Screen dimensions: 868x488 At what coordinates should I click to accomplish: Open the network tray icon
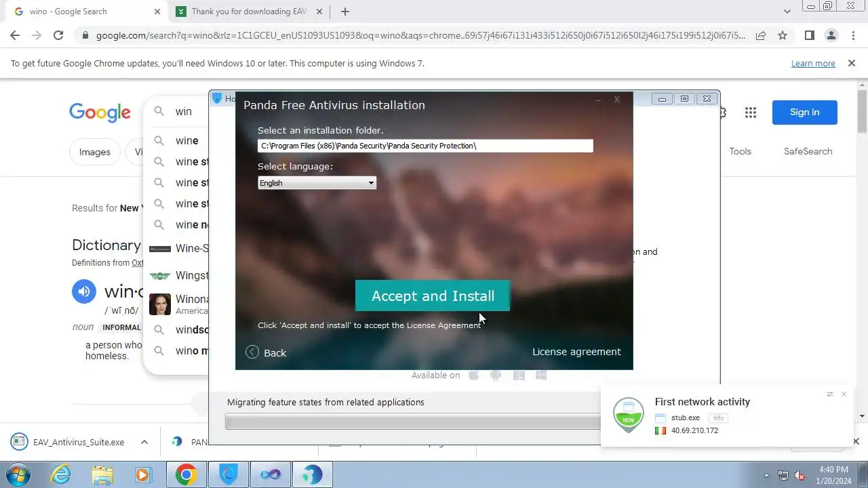783,475
